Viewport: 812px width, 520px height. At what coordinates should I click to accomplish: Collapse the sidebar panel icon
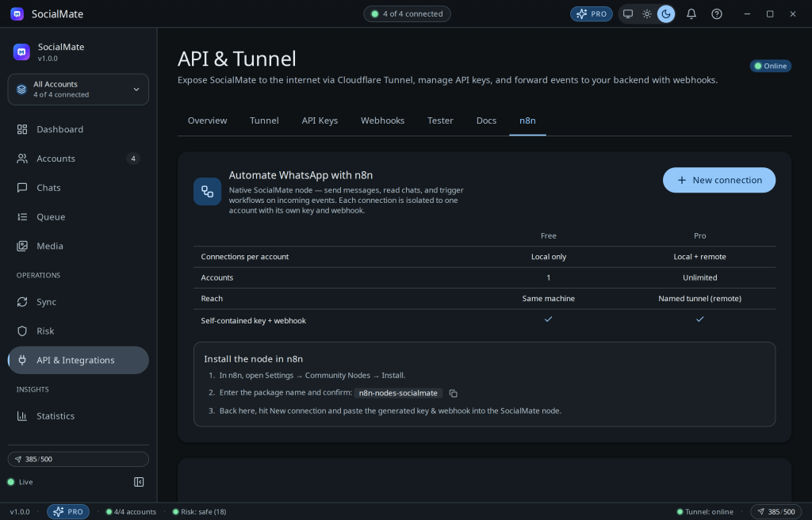coord(139,482)
